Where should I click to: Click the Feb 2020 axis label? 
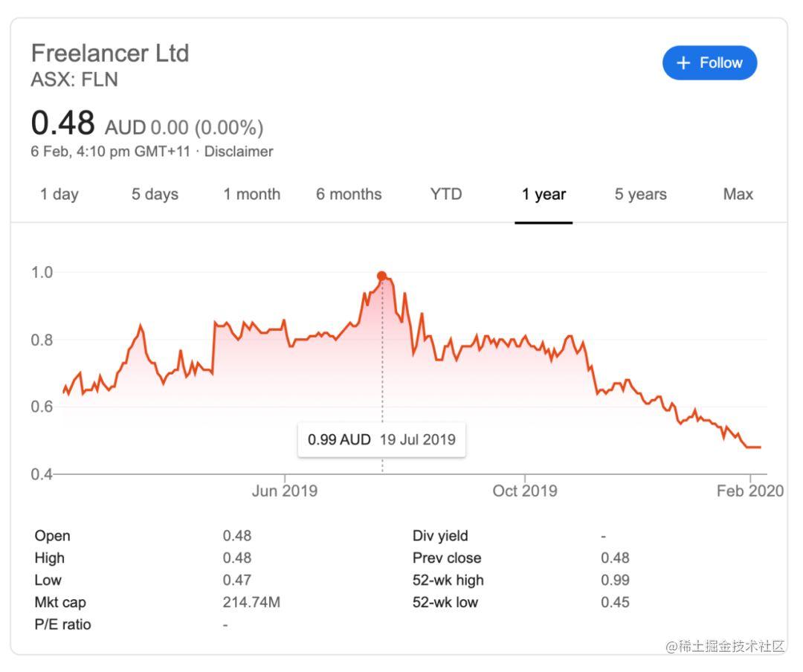point(750,491)
